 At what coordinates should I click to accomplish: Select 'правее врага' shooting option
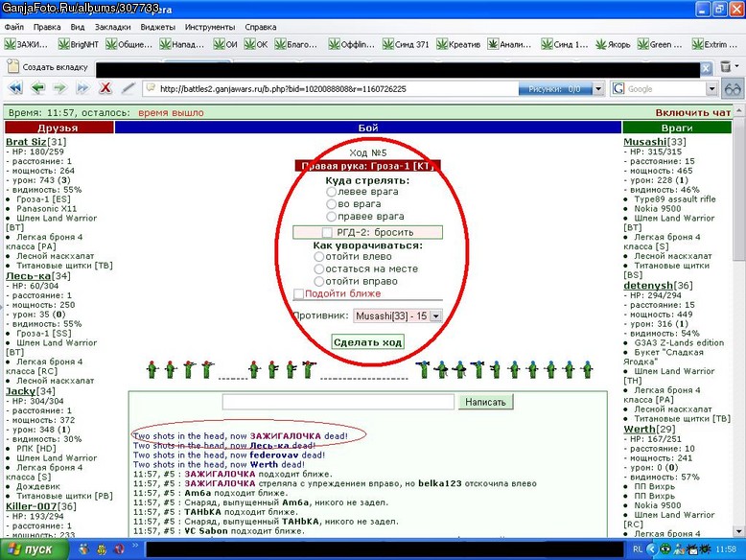[331, 217]
